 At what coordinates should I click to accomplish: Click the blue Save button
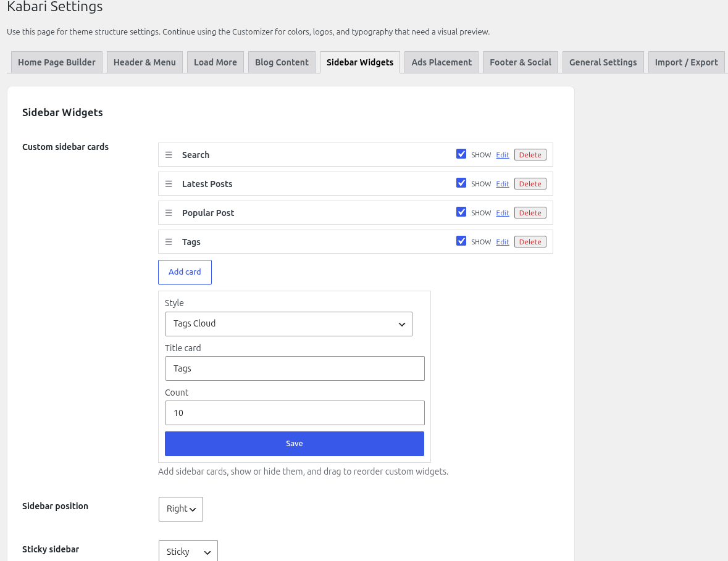tap(295, 444)
